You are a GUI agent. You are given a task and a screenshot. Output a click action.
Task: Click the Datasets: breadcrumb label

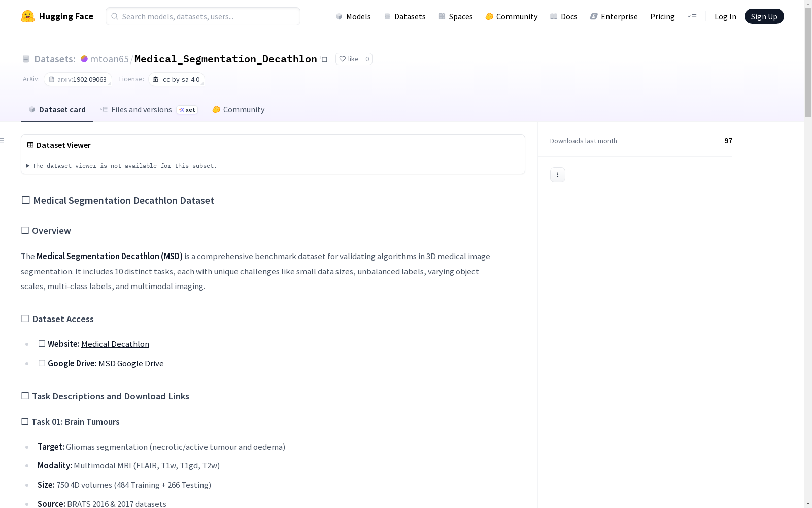tap(55, 59)
